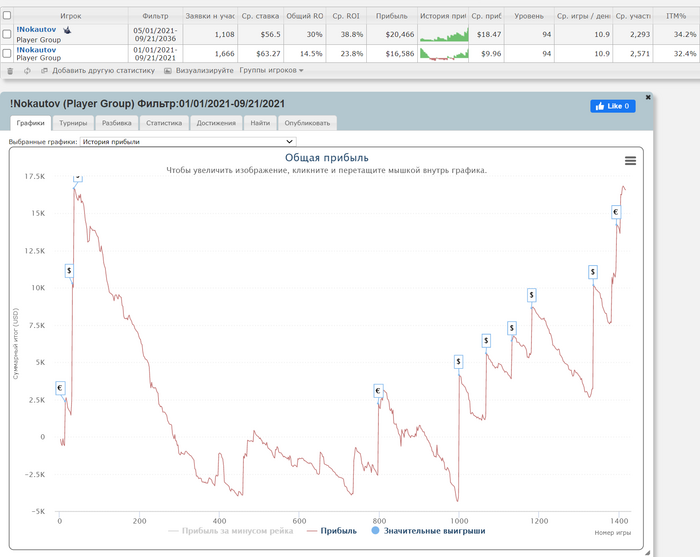Click the $9.96 average profit cell
The height and width of the screenshot is (557, 700).
click(x=487, y=54)
